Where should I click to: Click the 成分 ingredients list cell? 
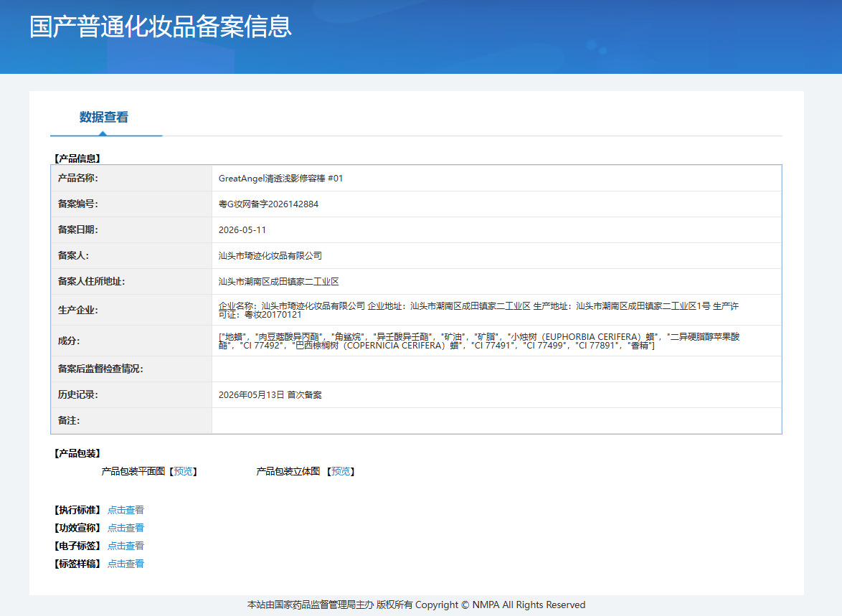pyautogui.click(x=497, y=341)
